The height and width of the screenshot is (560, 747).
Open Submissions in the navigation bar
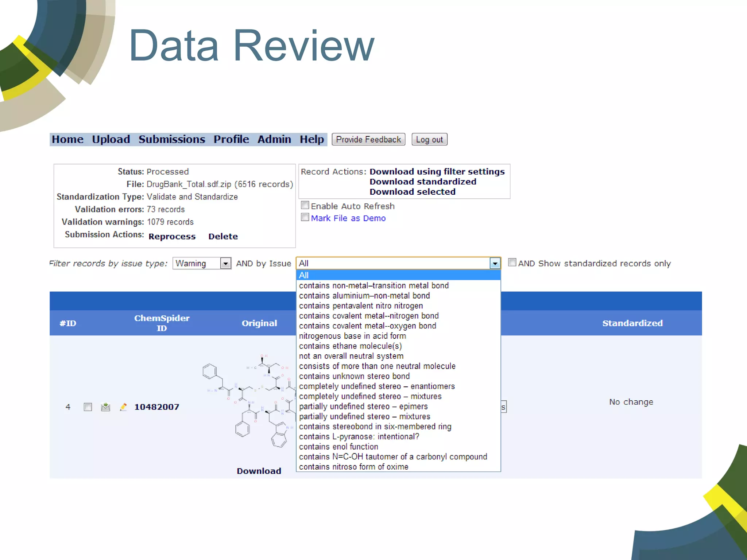[x=172, y=139]
